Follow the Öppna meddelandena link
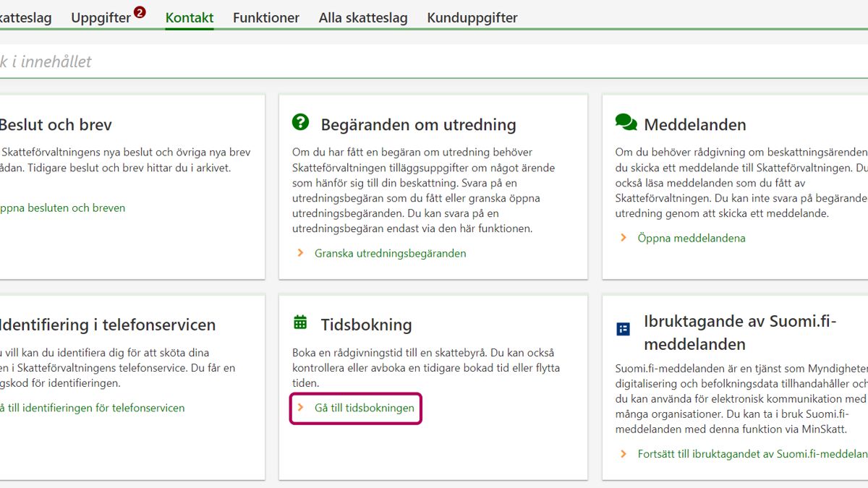This screenshot has height=488, width=868. coord(691,238)
